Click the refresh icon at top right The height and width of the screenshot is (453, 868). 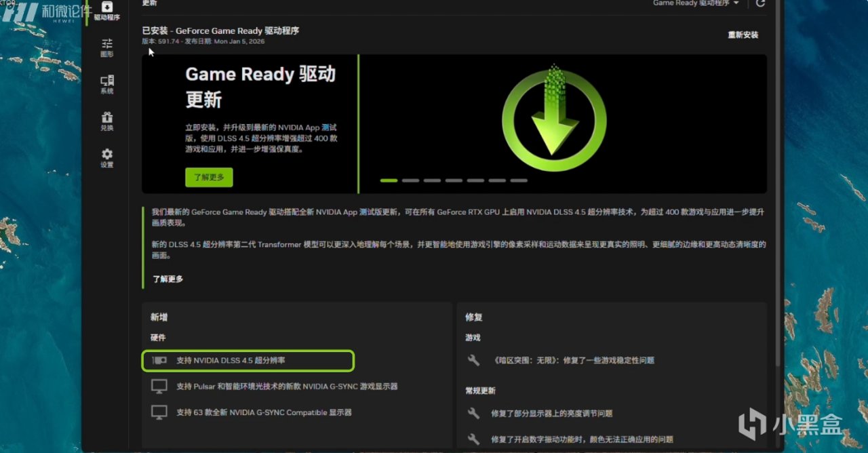tap(760, 3)
